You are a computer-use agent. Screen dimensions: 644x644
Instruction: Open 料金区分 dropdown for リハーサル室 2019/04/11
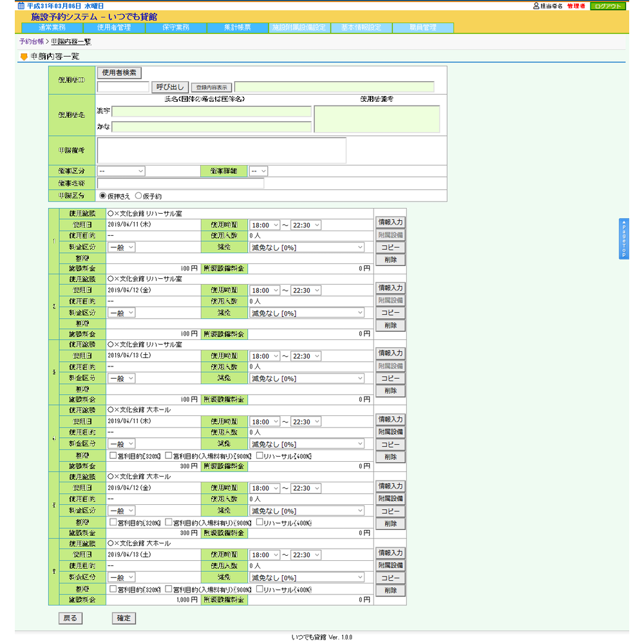click(121, 247)
